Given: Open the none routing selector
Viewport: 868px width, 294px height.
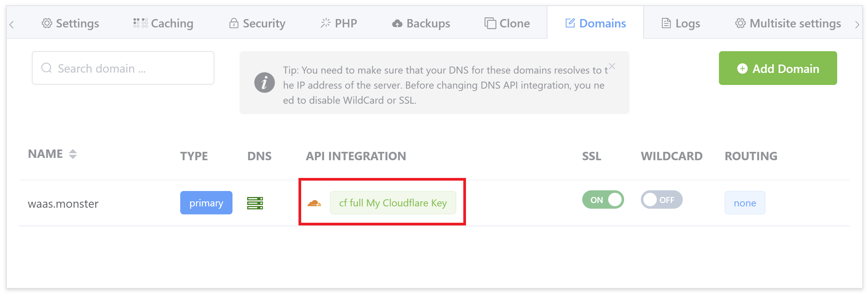Looking at the screenshot, I should tap(745, 203).
